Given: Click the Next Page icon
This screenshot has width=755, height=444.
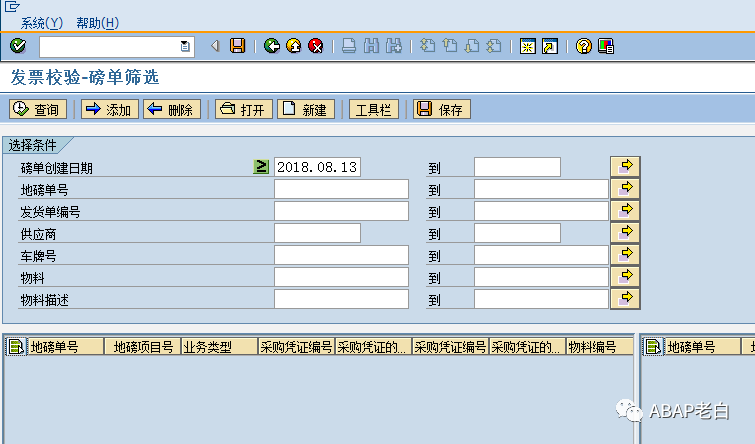Looking at the screenshot, I should coord(472,46).
